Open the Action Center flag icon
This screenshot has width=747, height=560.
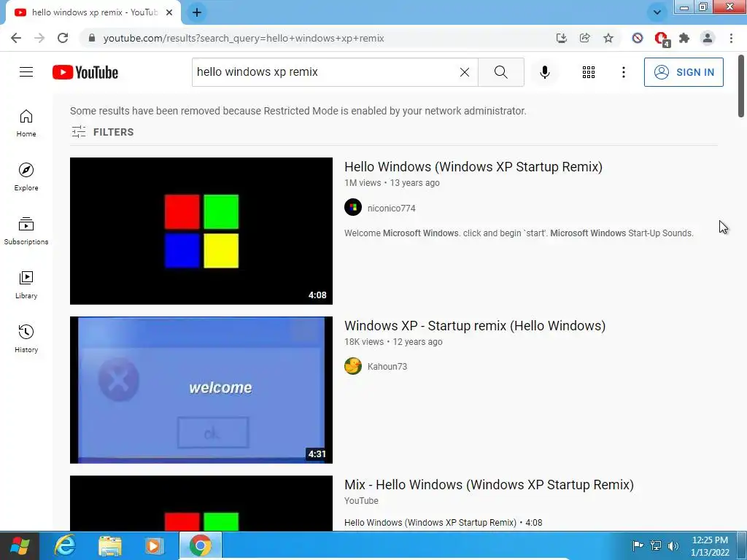point(638,545)
